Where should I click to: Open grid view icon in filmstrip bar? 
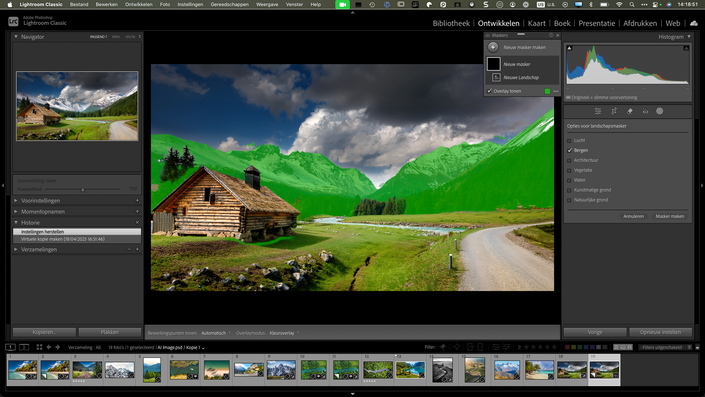[39, 347]
